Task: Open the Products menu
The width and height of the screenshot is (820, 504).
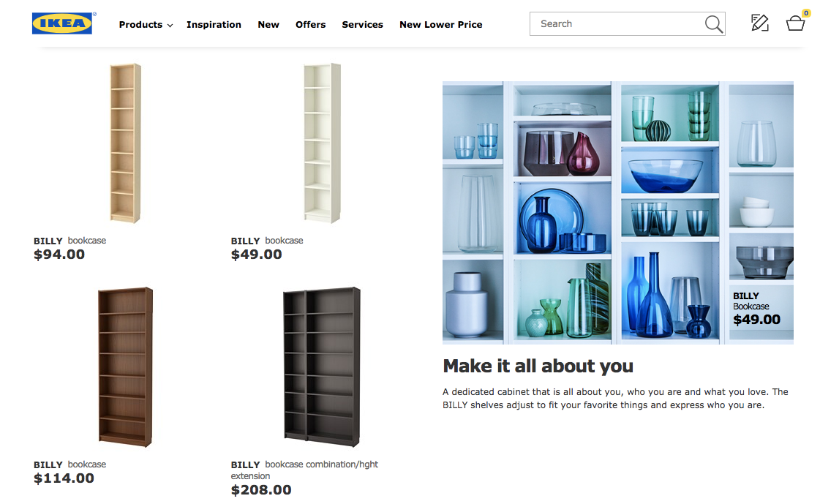Action: coord(140,25)
